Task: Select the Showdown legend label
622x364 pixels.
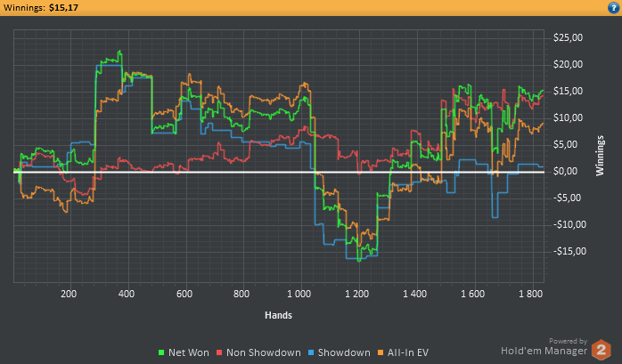Action: pyautogui.click(x=344, y=352)
